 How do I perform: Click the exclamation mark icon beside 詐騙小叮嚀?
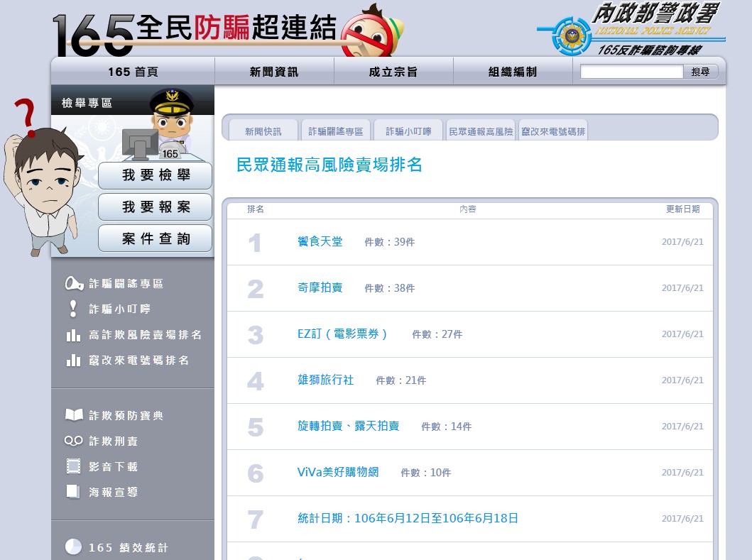(x=73, y=309)
